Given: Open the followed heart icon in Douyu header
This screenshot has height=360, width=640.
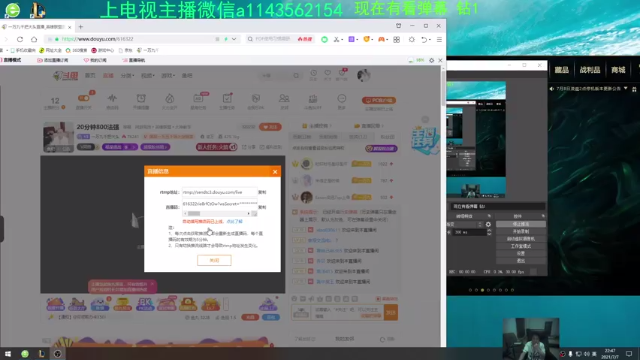Looking at the screenshot, I should point(327,73).
